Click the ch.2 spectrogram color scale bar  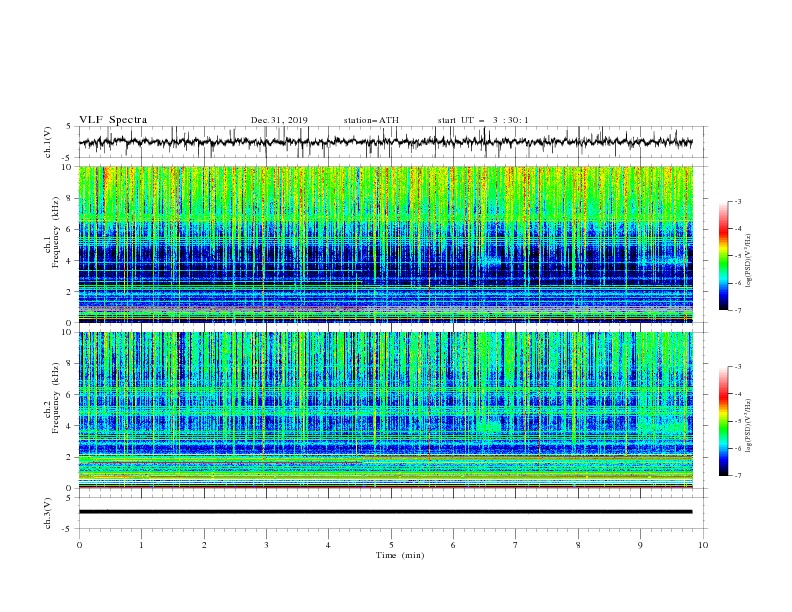point(723,421)
